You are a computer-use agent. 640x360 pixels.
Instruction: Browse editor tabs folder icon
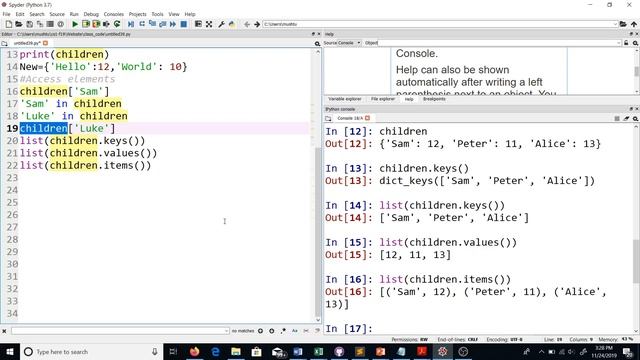4,43
